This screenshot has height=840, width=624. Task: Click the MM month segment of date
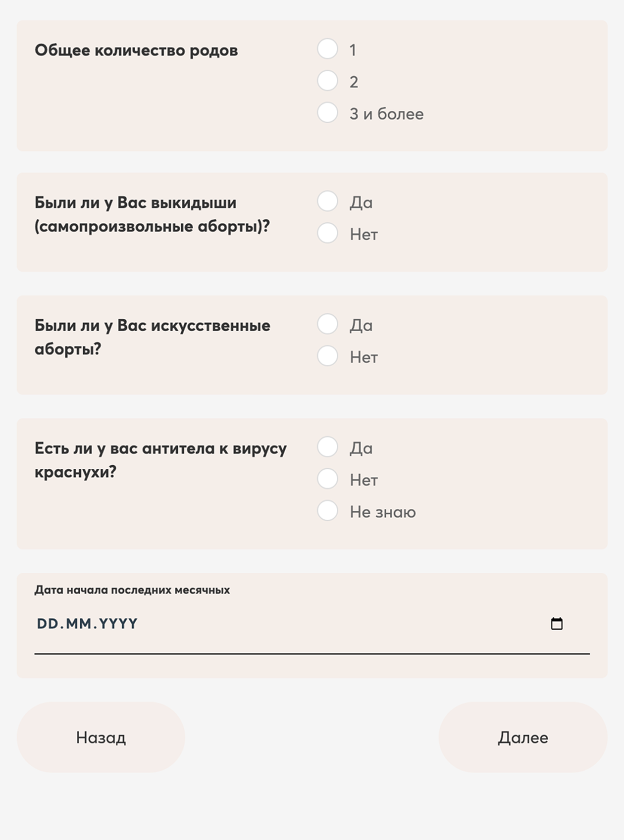(79, 624)
